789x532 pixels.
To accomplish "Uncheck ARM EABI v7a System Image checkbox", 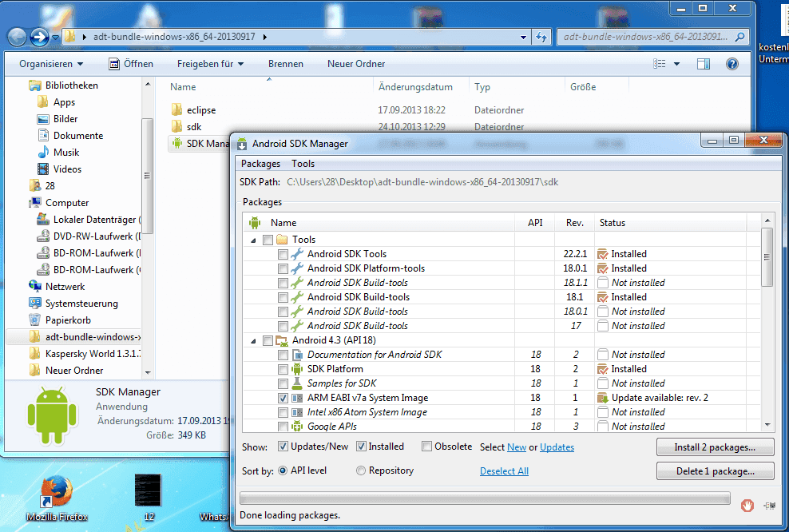I will point(283,398).
